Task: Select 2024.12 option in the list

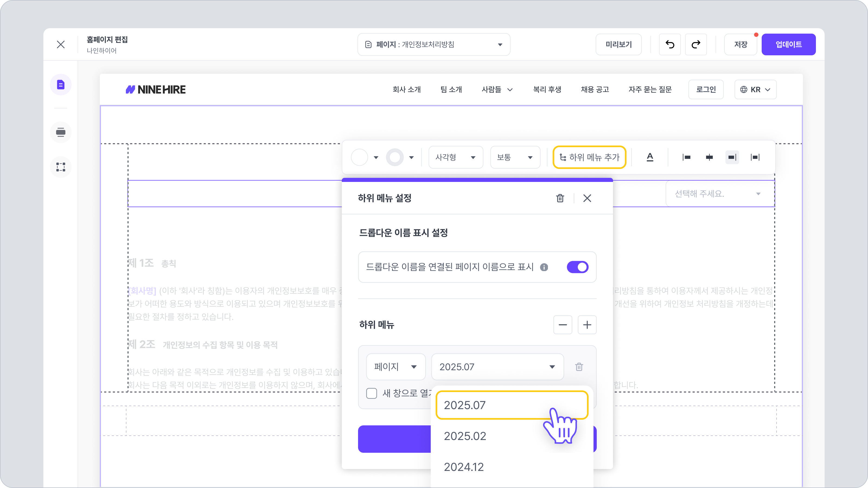Action: [464, 467]
